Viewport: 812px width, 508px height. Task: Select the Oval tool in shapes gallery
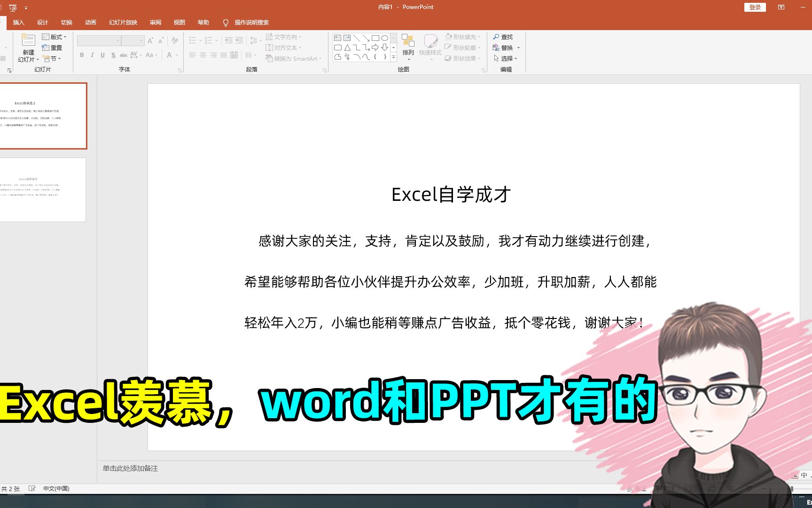[384, 38]
